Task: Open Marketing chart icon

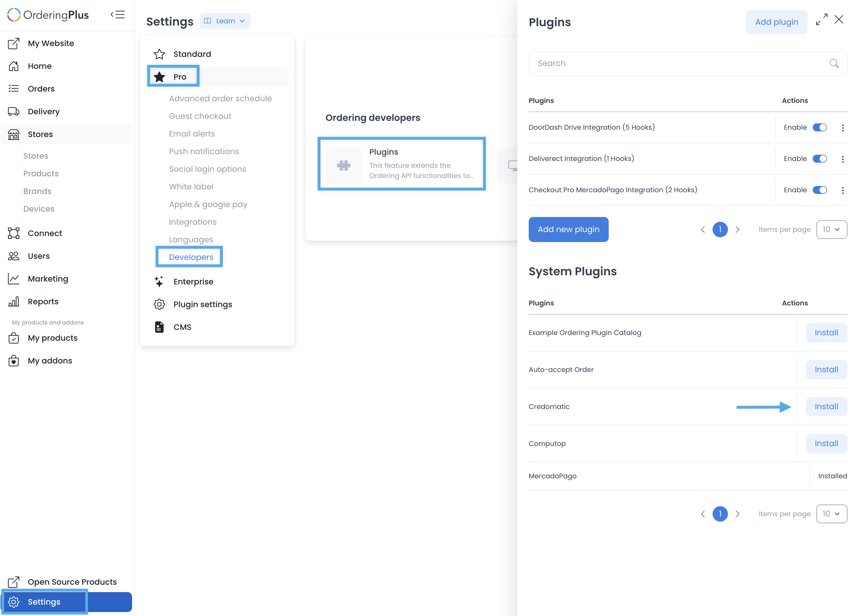Action: point(14,279)
